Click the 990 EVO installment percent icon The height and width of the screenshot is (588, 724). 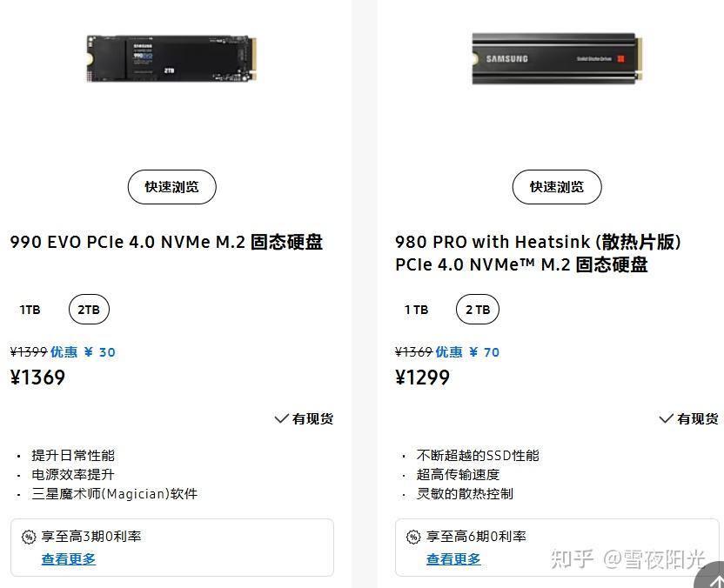(29, 538)
